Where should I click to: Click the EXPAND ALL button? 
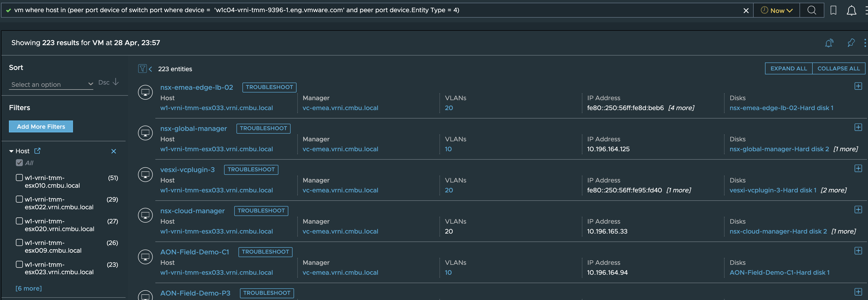click(789, 68)
